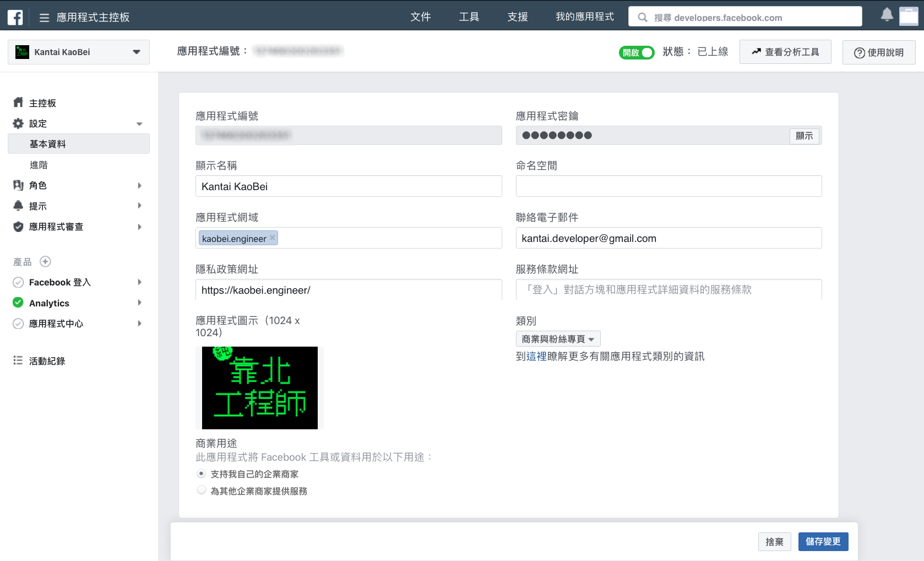Add a product with plus icon
The height and width of the screenshot is (561, 924).
pyautogui.click(x=46, y=262)
